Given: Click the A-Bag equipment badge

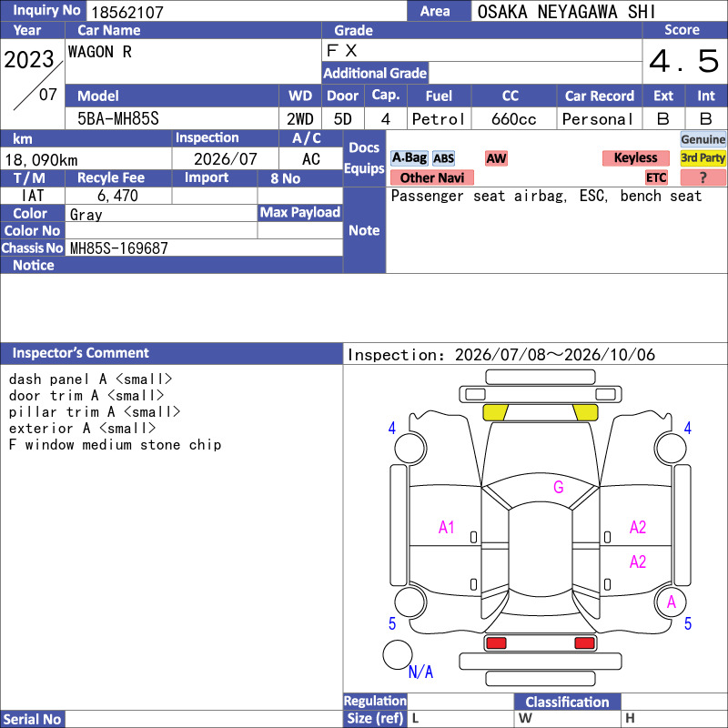Looking at the screenshot, I should click(409, 157).
